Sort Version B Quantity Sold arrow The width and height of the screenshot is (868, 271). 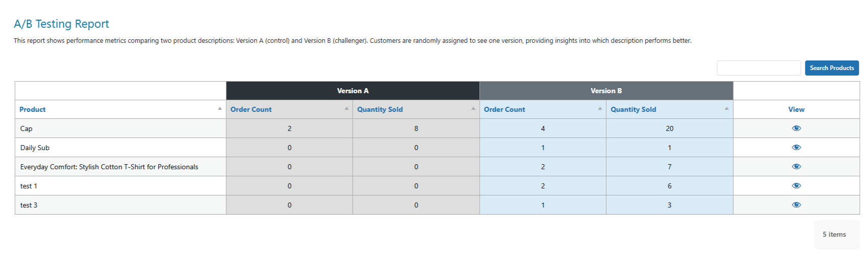point(726,108)
